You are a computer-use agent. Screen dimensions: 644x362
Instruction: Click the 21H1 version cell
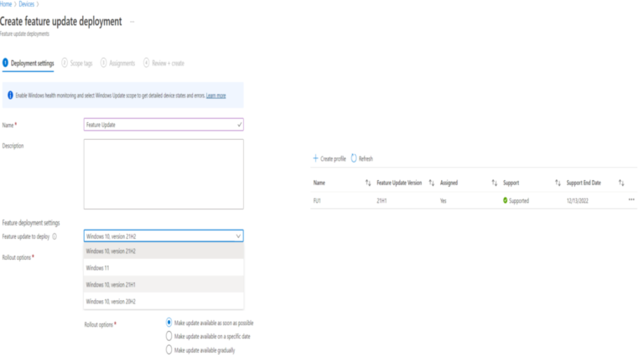[382, 201]
